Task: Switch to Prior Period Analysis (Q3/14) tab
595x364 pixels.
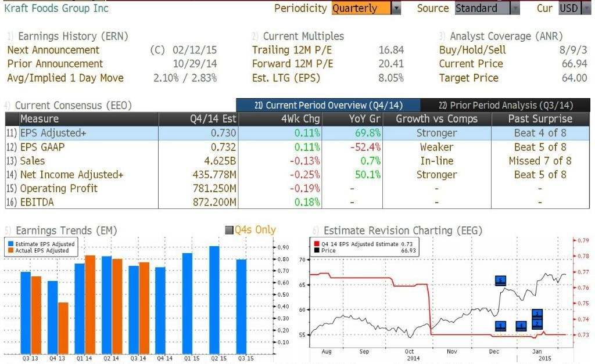Action: (x=506, y=105)
